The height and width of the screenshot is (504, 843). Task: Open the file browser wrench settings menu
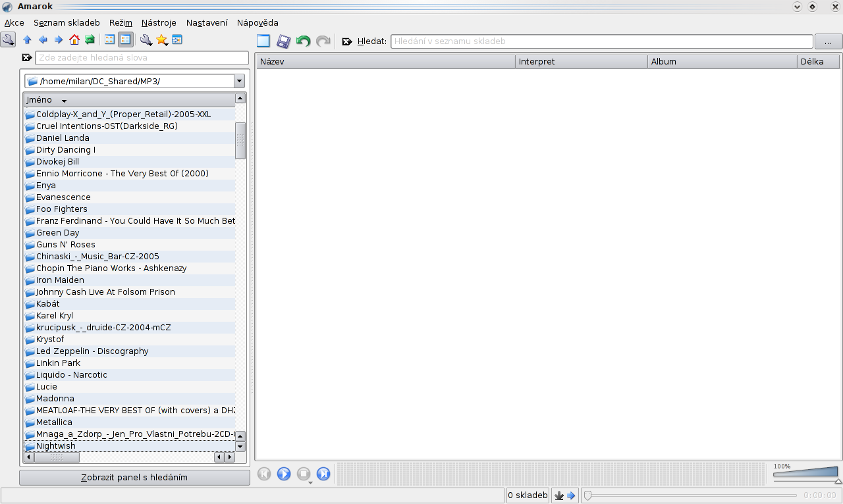coord(146,40)
